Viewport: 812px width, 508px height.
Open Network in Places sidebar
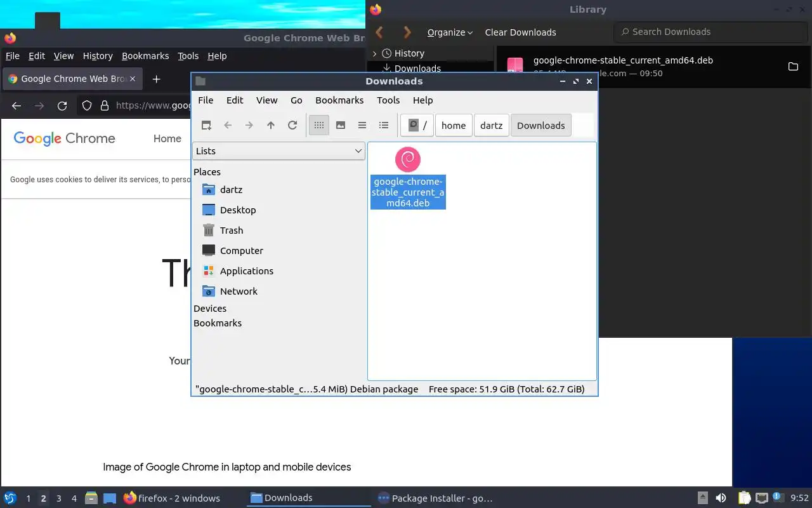pos(239,291)
